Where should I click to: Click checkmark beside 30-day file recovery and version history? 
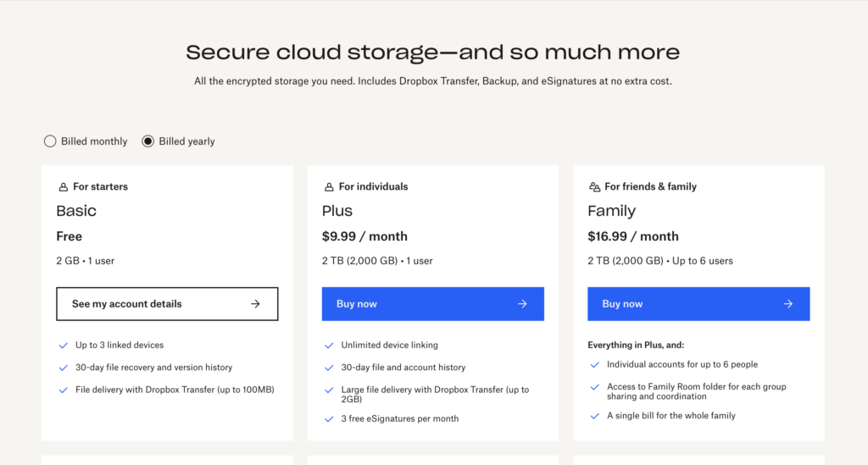coord(63,368)
